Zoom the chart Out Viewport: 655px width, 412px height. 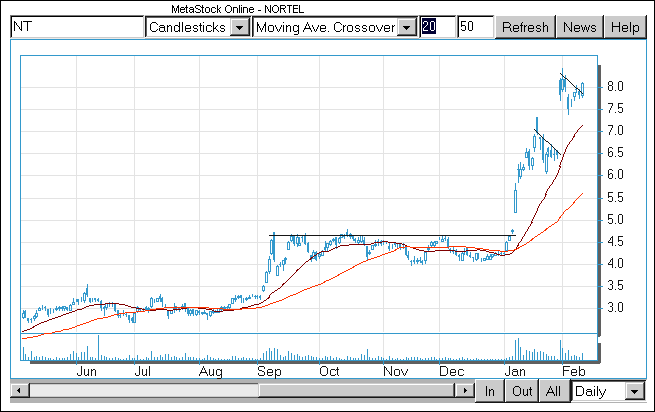(x=522, y=391)
